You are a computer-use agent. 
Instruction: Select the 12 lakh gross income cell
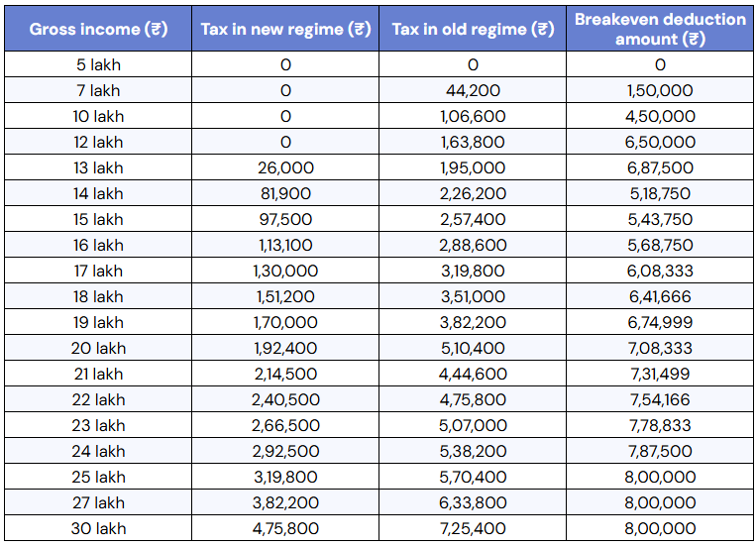98,142
